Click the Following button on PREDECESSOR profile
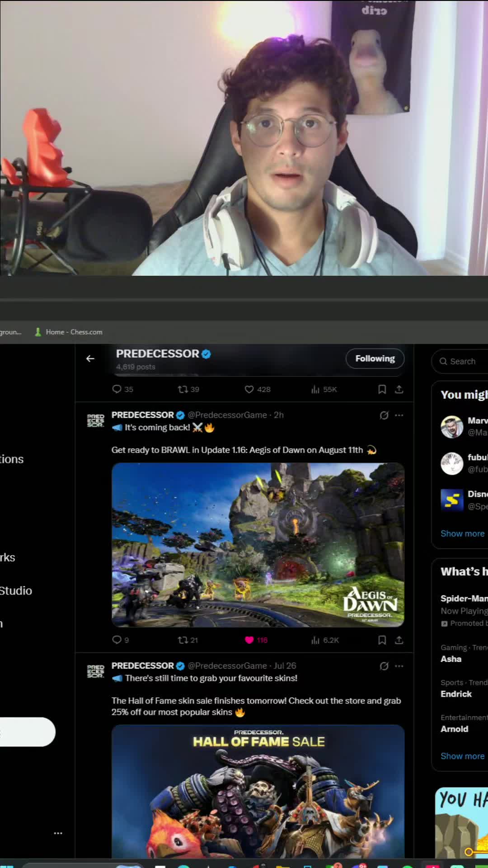The height and width of the screenshot is (868, 488). click(375, 359)
